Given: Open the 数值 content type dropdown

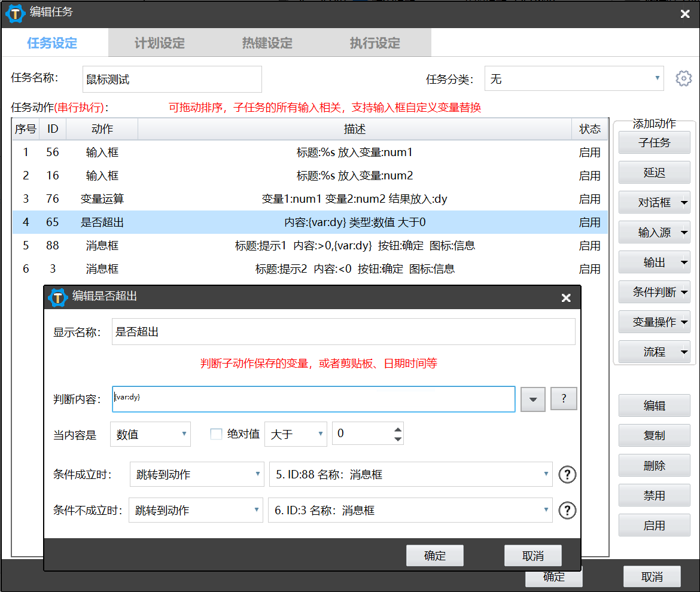Looking at the screenshot, I should tap(150, 435).
